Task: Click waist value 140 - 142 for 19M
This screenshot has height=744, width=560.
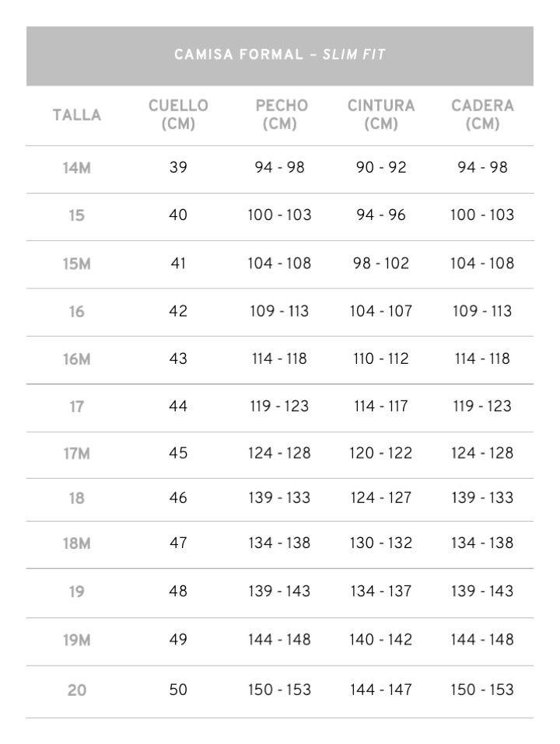Action: pyautogui.click(x=381, y=639)
